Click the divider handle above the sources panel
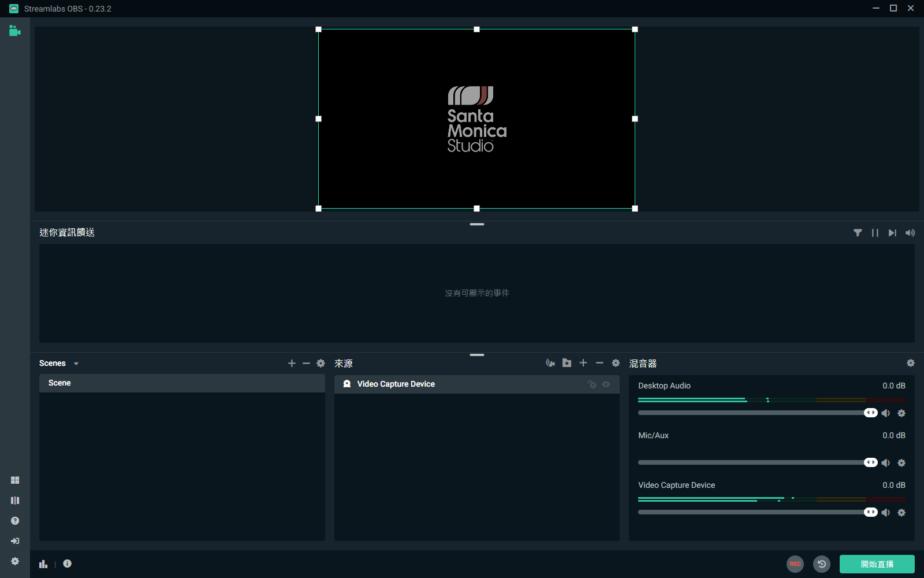This screenshot has height=578, width=924. pos(477,355)
